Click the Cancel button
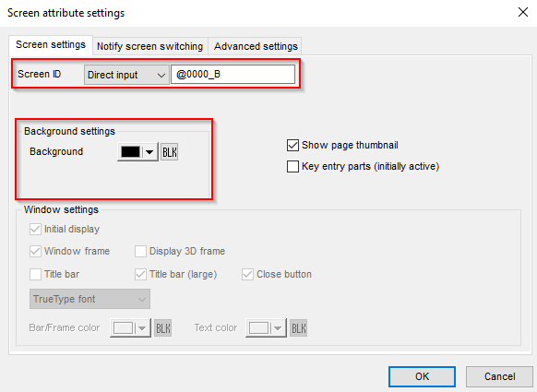537x392 pixels. tap(499, 376)
